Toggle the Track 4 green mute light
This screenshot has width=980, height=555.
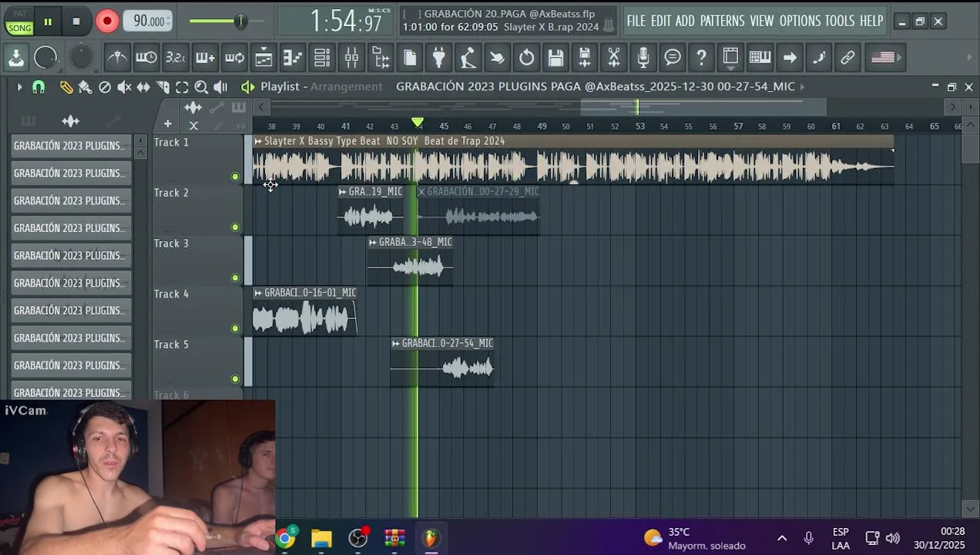(235, 328)
